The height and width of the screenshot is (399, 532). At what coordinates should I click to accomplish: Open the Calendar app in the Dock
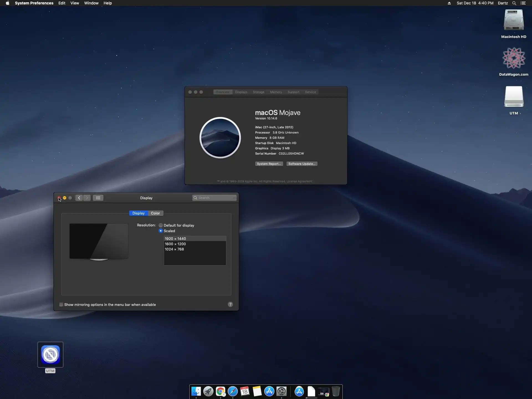point(245,391)
